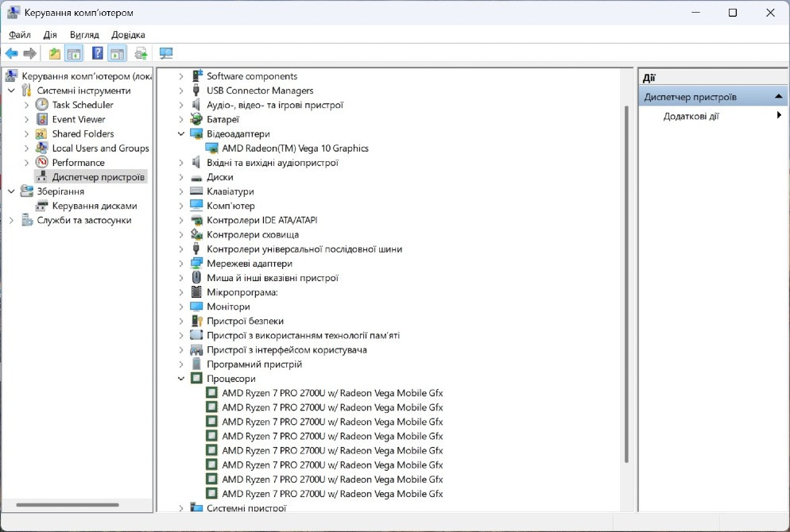
Task: Click the blue Back arrow in toolbar
Action: [11, 53]
